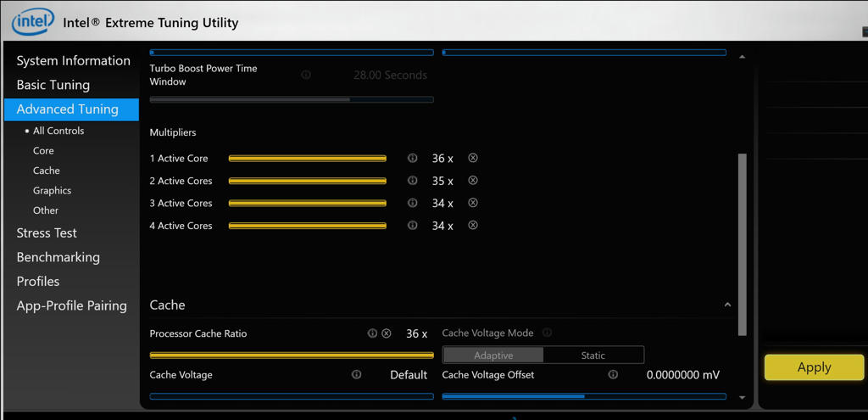
Task: Open info for 3 Active Cores multiplier
Action: pyautogui.click(x=413, y=203)
